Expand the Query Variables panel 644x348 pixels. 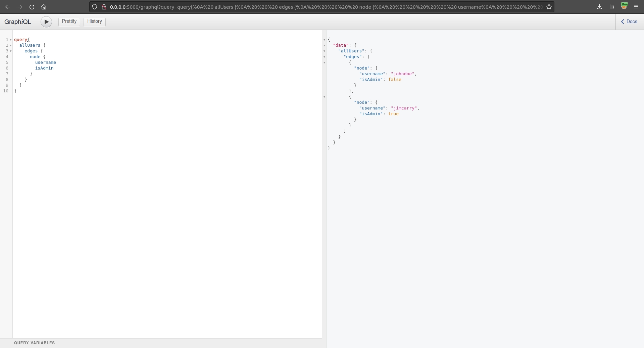(34, 343)
